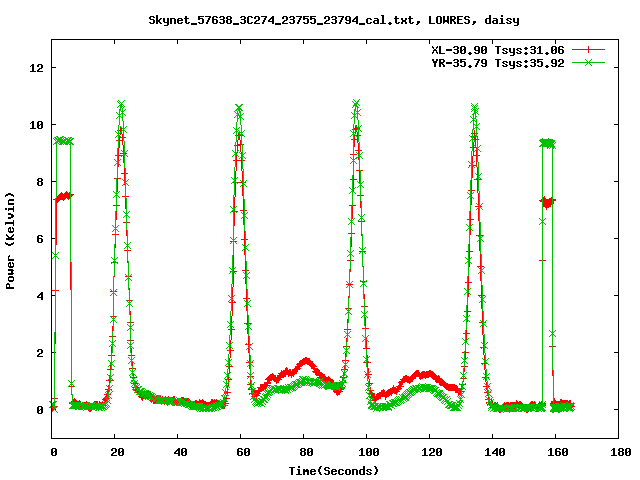The image size is (640, 480).
Task: Click the x-axis tick label 160
Action: 558,452
